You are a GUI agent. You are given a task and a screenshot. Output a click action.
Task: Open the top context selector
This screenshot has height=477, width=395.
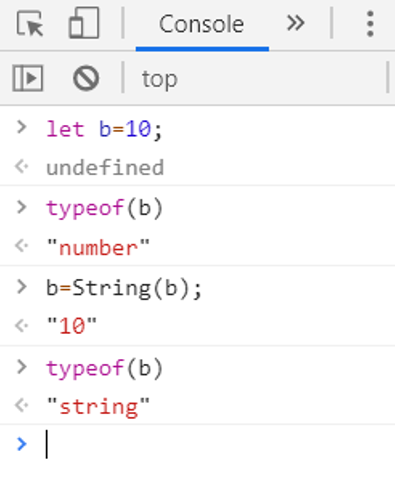click(159, 79)
